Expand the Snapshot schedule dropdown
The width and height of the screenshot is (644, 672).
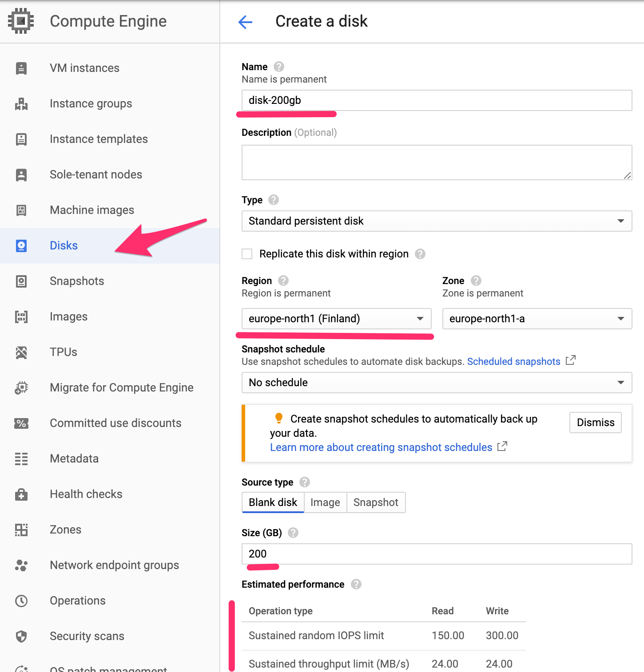click(x=437, y=383)
